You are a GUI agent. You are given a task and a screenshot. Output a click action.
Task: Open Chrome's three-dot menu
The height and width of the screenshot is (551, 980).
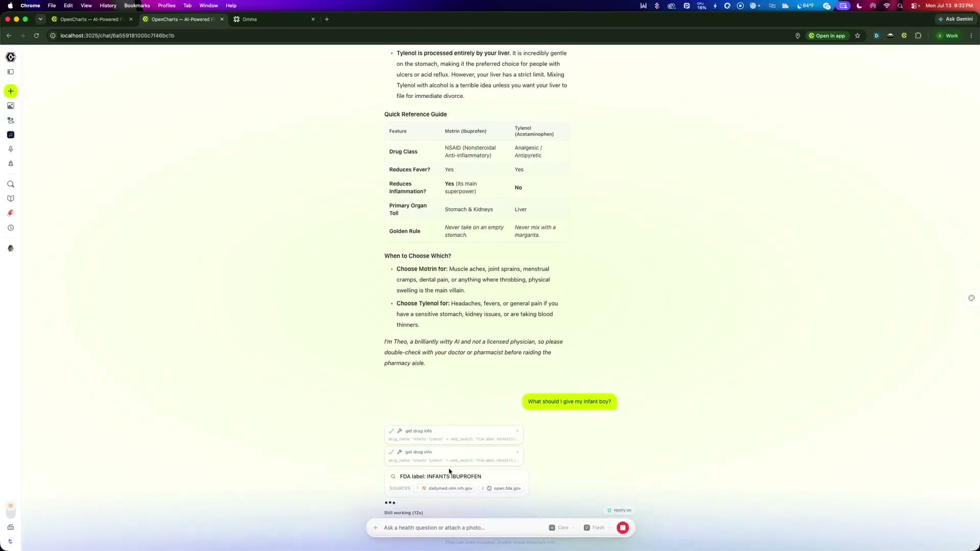pos(971,36)
